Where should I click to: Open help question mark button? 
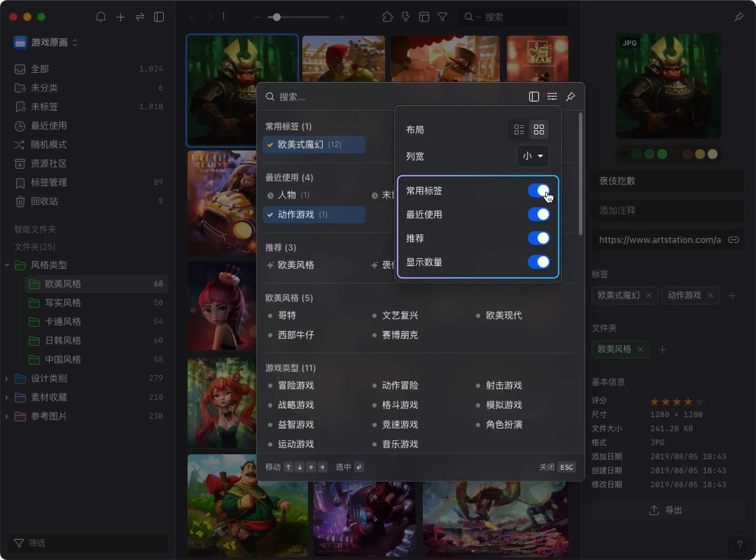click(740, 544)
